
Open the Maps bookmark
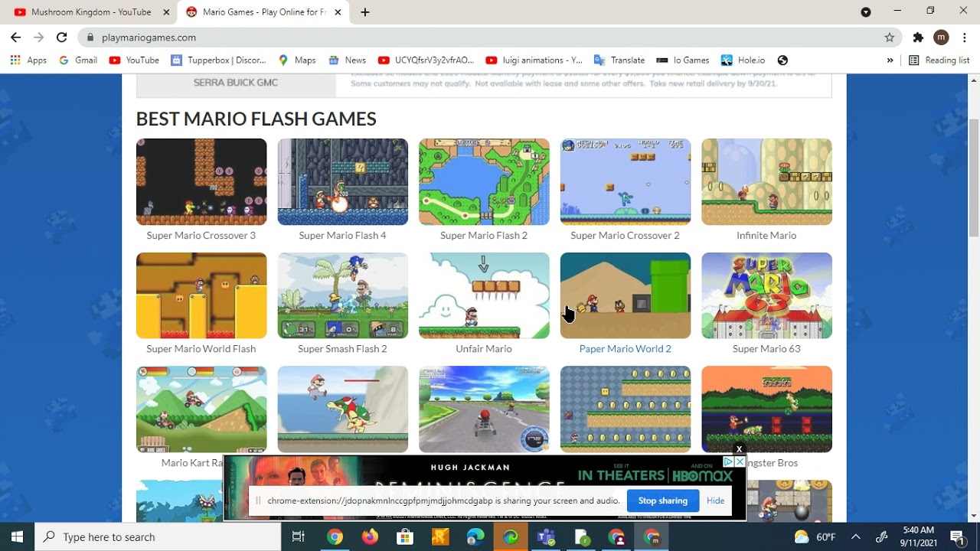click(297, 60)
